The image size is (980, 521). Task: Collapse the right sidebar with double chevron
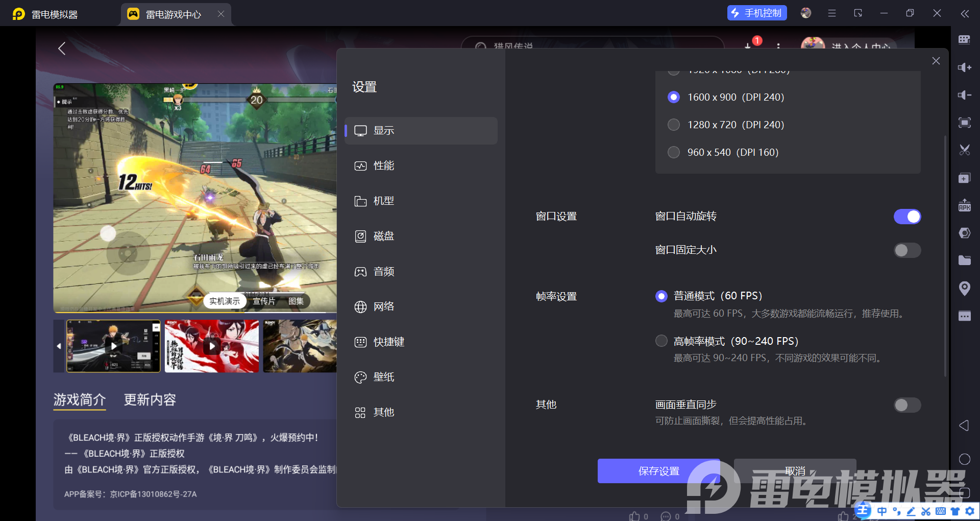click(x=964, y=14)
